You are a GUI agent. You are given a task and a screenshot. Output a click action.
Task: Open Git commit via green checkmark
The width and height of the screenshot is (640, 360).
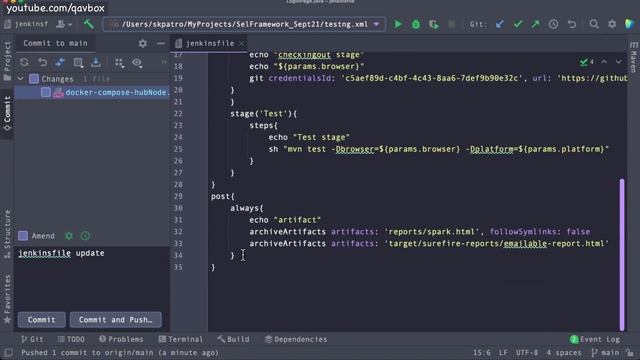(x=518, y=24)
